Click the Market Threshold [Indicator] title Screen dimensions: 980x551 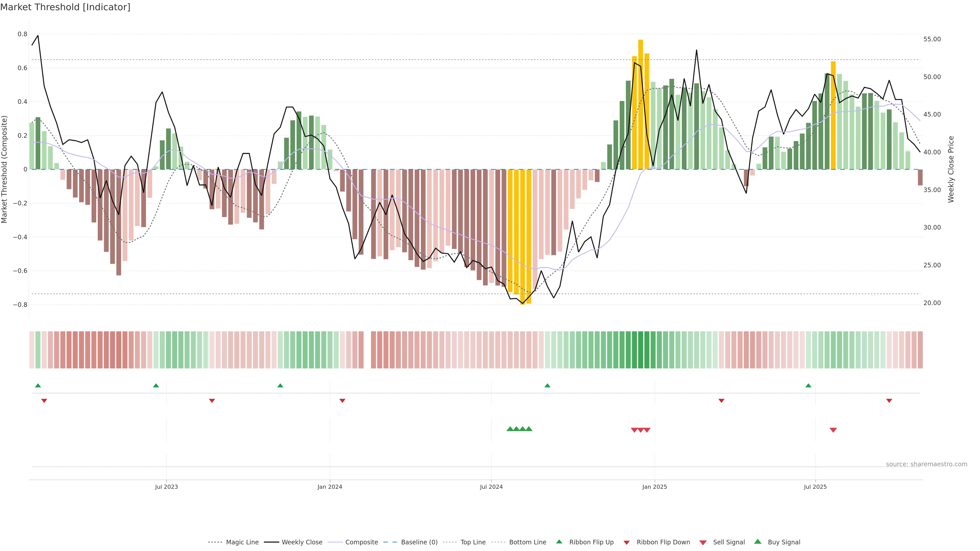tap(65, 7)
